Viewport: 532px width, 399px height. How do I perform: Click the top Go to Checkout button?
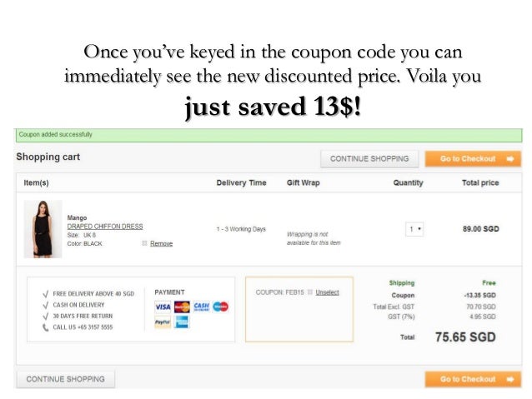473,158
